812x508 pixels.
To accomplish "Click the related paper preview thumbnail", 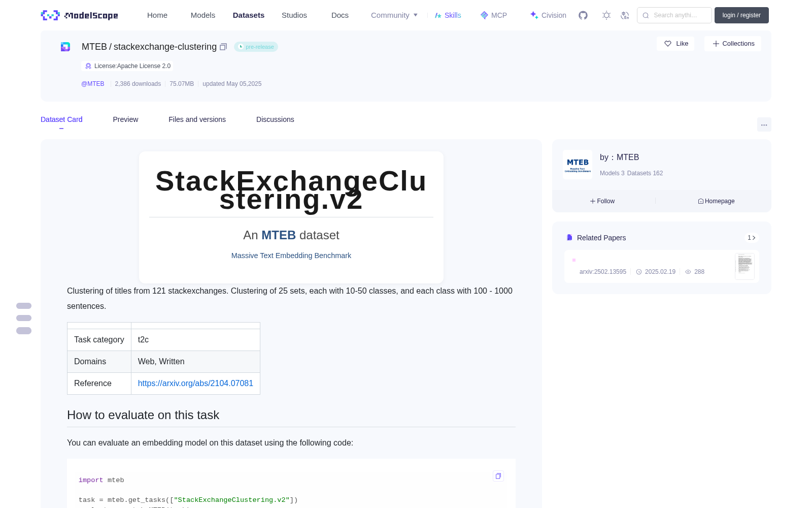I will coord(745,266).
